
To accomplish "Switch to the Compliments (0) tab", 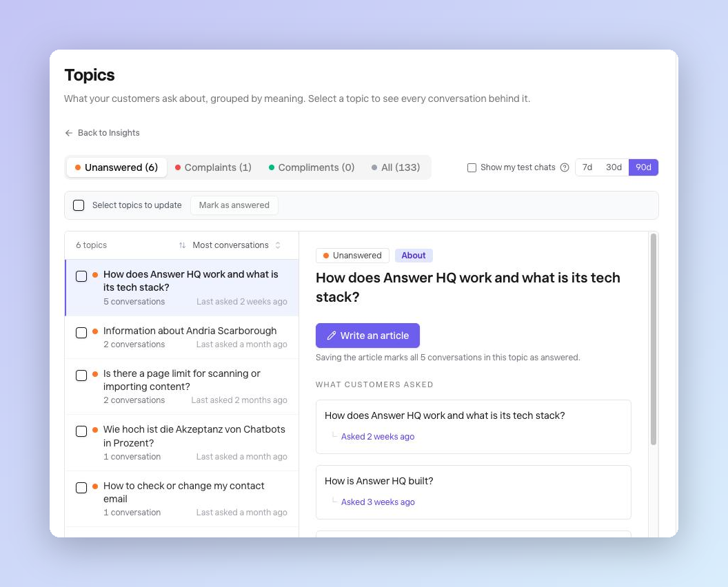I will pos(312,167).
